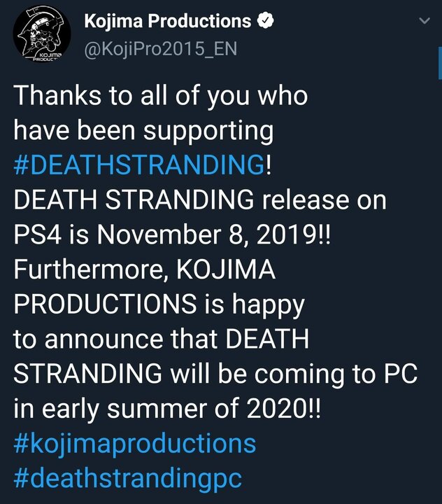Visit the @KojiPro2015_EN handle

(161, 49)
